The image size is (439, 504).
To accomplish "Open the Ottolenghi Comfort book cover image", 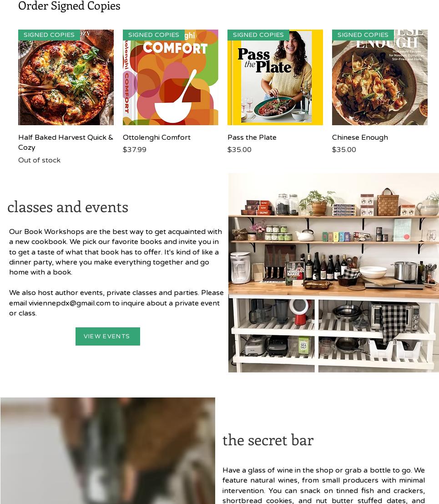I will point(171,77).
